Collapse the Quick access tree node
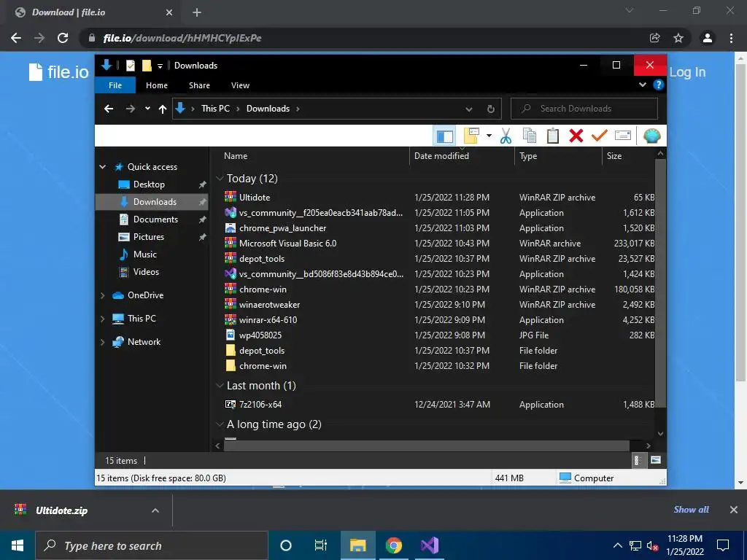This screenshot has height=560, width=747. (102, 167)
